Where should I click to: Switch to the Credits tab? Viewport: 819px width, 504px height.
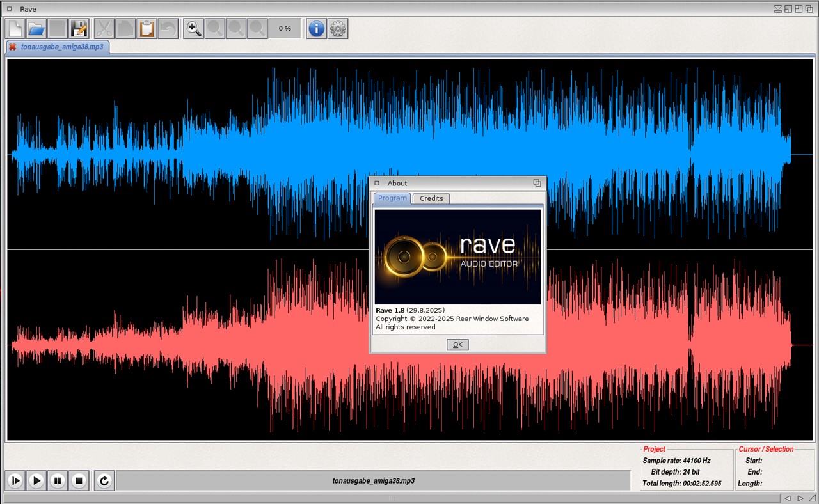(431, 198)
